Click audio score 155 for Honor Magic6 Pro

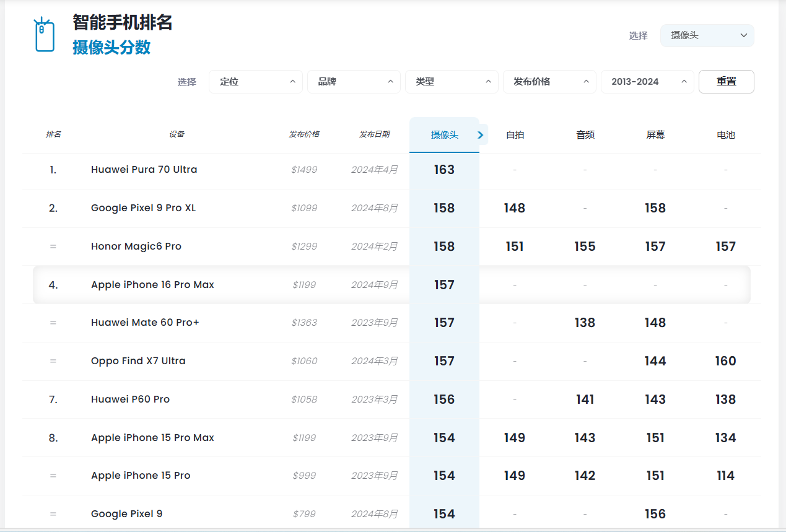click(585, 246)
